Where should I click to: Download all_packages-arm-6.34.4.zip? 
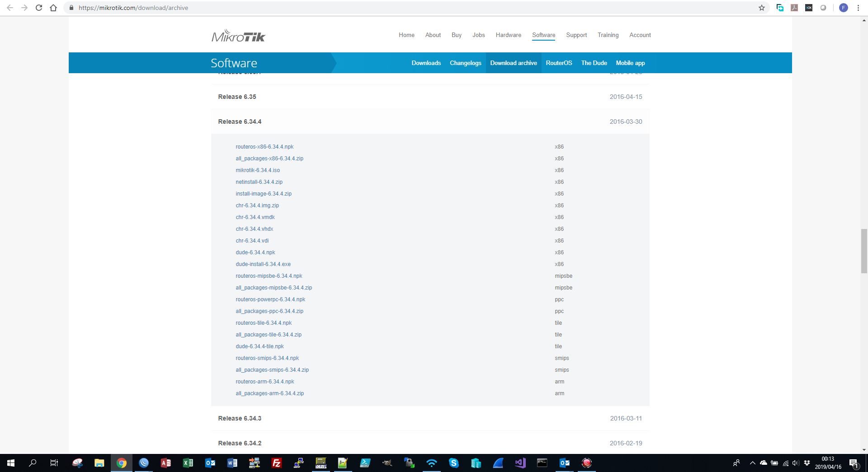pyautogui.click(x=270, y=393)
